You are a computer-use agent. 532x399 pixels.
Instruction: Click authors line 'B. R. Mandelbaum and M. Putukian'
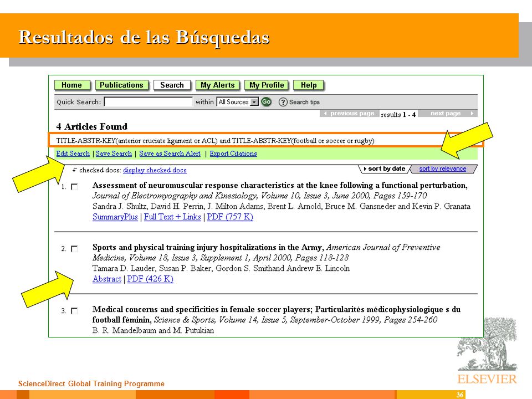pos(153,331)
